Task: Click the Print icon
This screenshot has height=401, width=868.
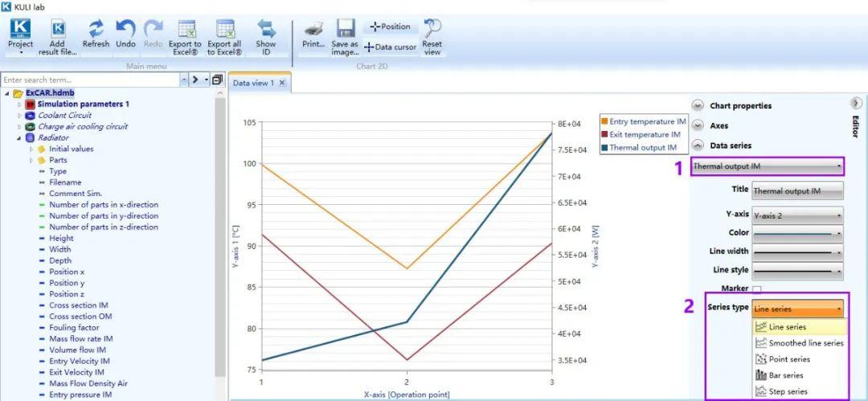Action: point(314,29)
